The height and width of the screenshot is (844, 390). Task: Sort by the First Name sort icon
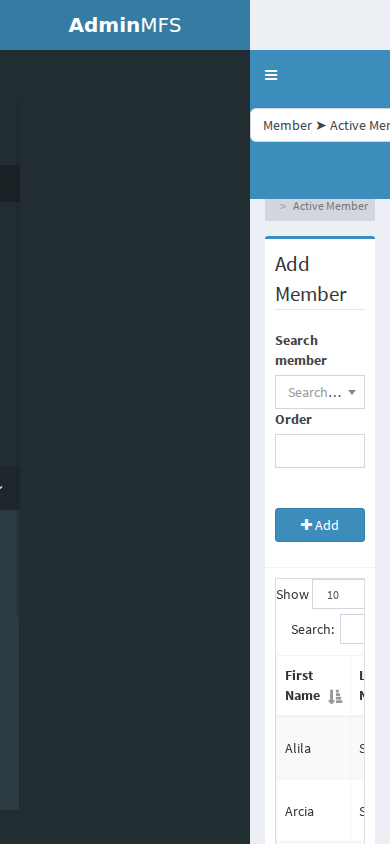point(335,697)
